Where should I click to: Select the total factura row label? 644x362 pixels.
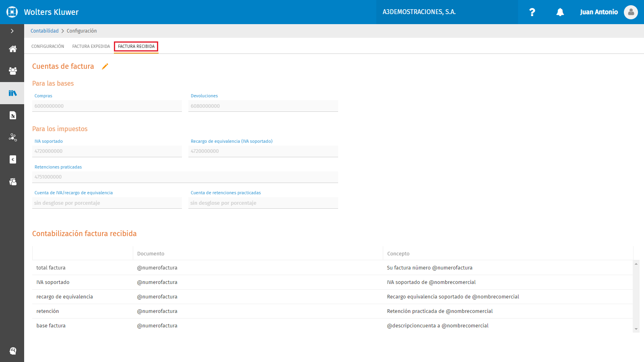tap(51, 268)
